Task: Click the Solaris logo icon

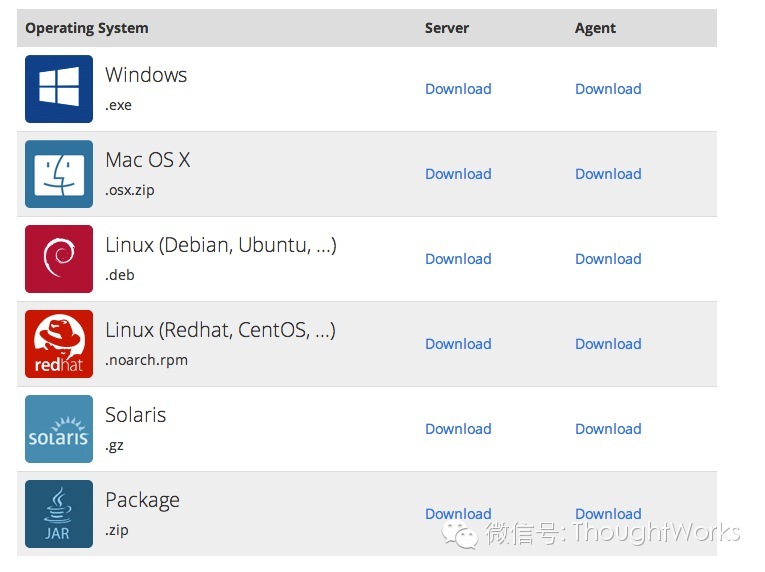Action: click(59, 429)
